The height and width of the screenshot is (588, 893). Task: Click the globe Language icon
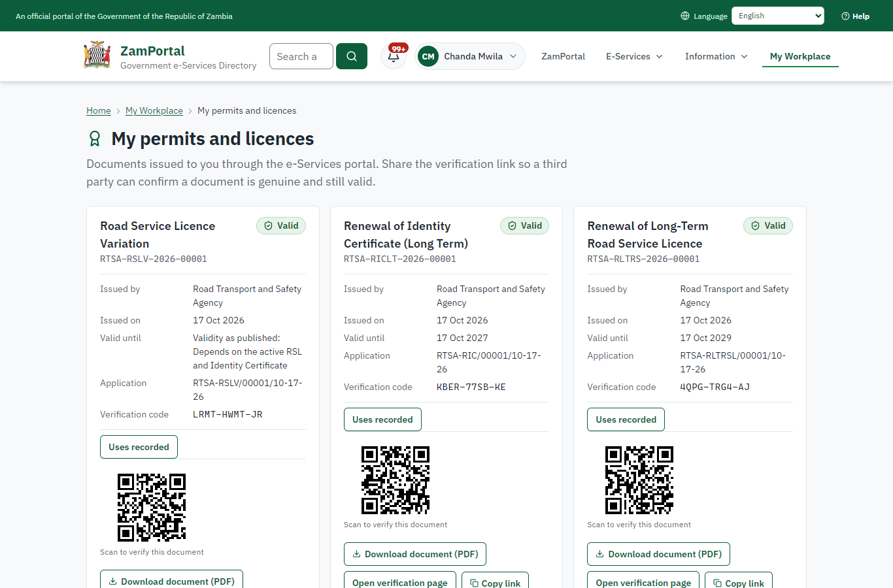tap(685, 16)
